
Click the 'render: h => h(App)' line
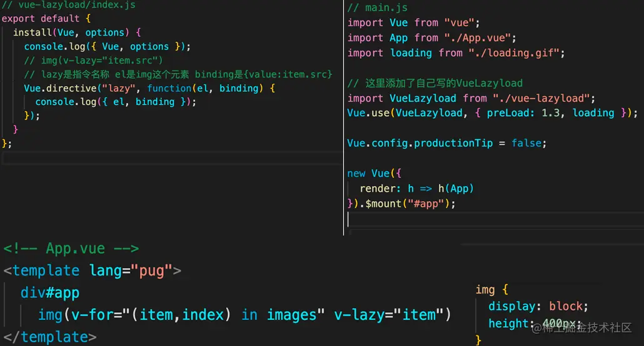pyautogui.click(x=416, y=189)
